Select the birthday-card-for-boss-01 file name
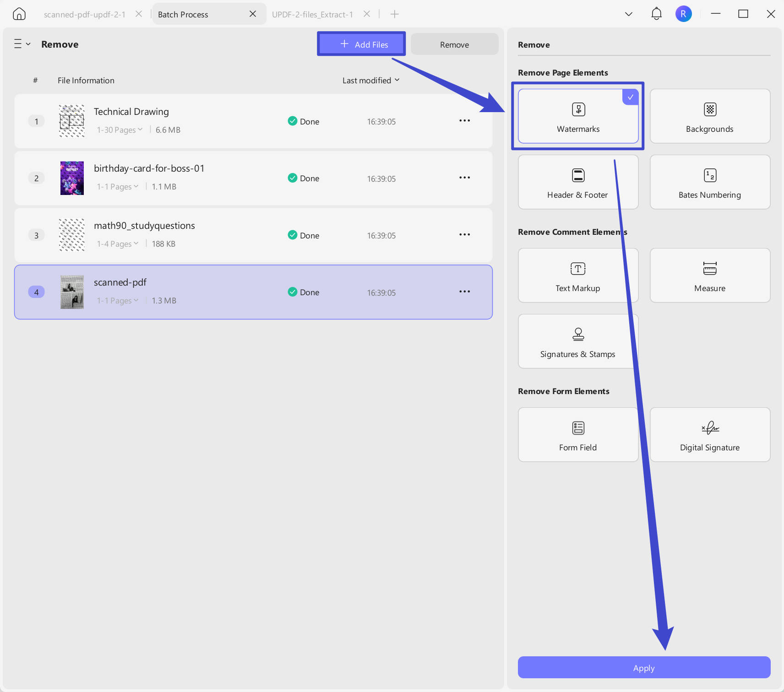Screen dimensions: 784x692 (149, 168)
